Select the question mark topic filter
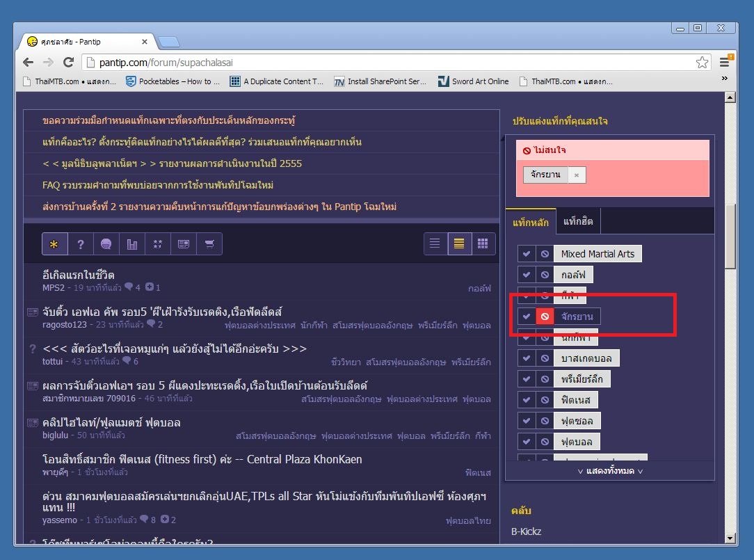 click(80, 244)
